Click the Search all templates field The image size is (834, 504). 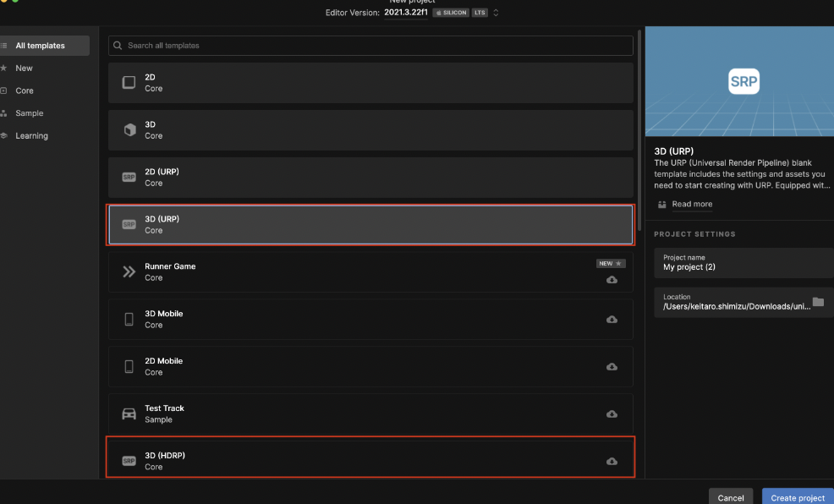coord(254,45)
